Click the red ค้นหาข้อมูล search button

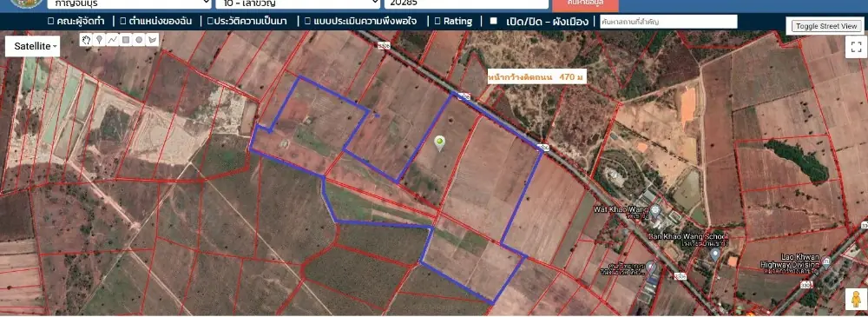pos(585,4)
